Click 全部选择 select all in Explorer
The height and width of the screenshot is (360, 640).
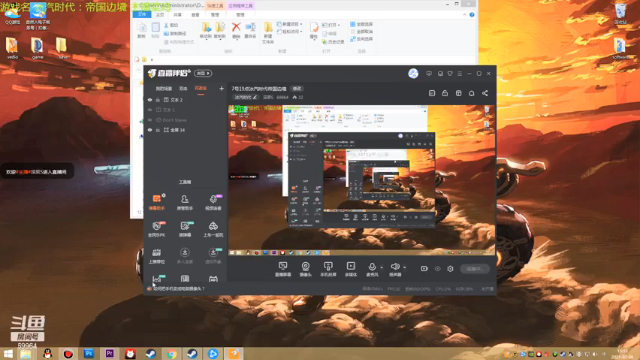[x=361, y=24]
